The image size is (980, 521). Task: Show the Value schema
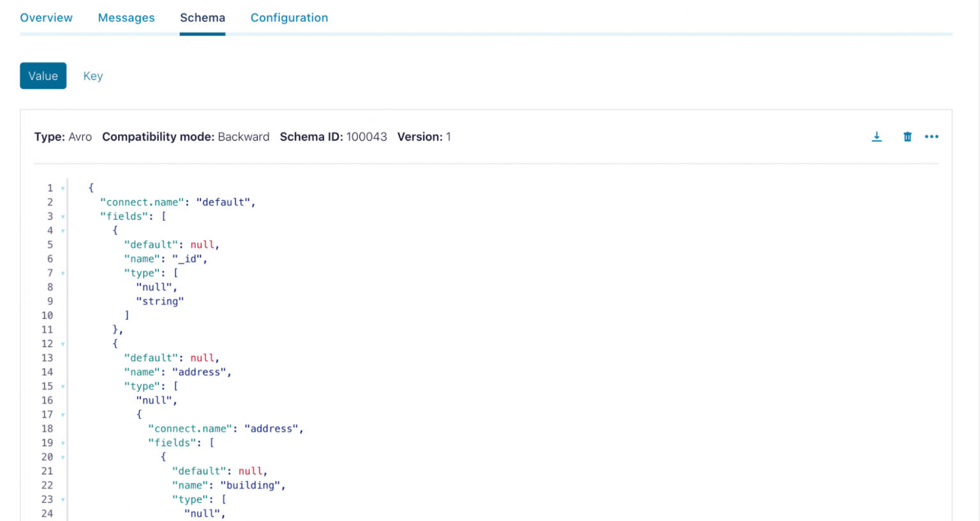[43, 76]
